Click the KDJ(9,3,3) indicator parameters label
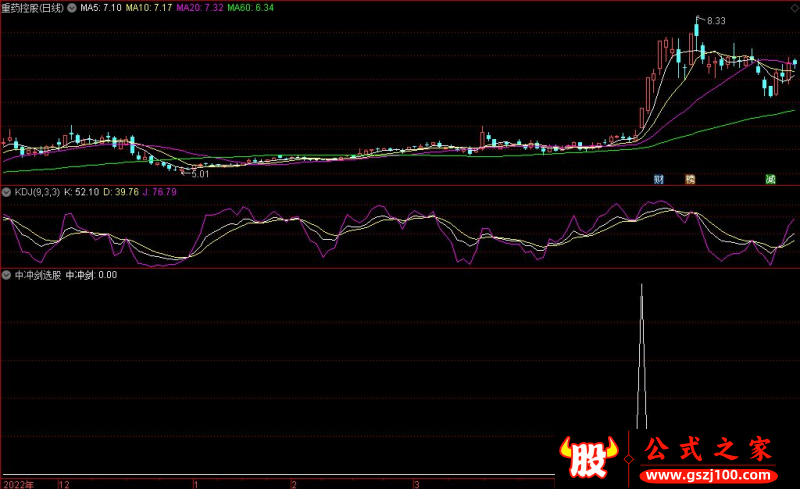 point(36,191)
